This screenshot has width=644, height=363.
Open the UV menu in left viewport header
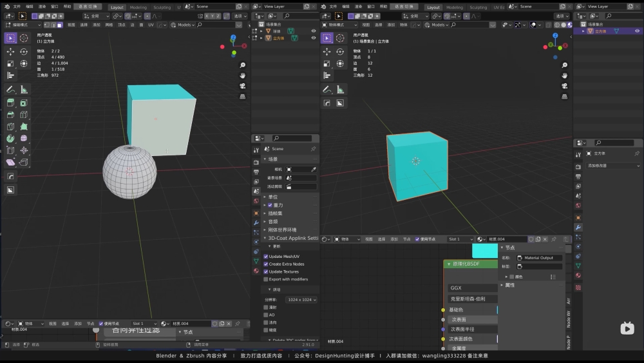click(x=151, y=25)
